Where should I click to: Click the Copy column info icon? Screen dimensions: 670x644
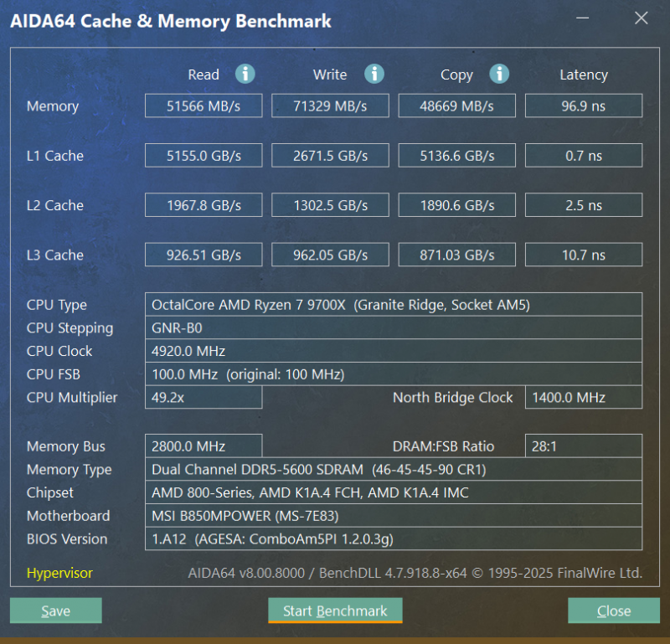click(x=499, y=74)
